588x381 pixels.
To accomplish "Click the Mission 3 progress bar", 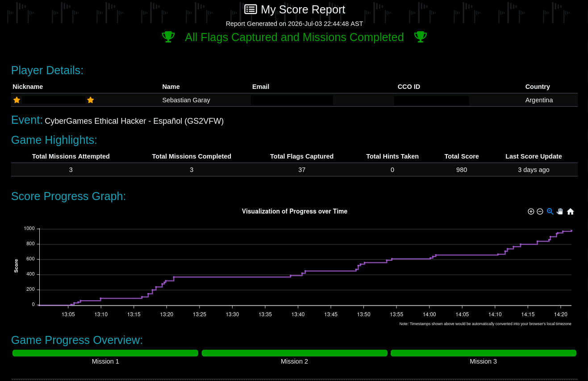I will (484, 353).
